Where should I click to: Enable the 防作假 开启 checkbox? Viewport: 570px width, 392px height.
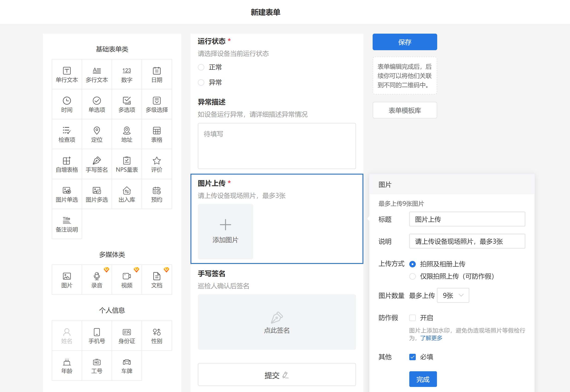click(x=412, y=318)
